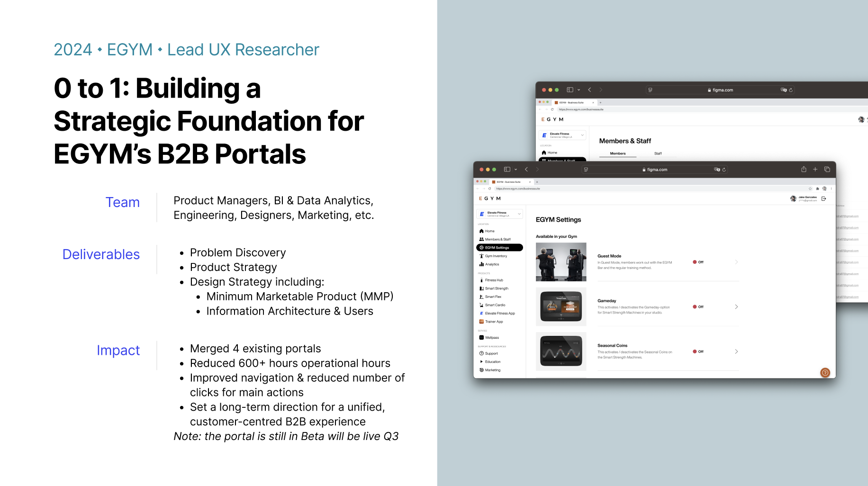Click the EGYM logo in front window
The width and height of the screenshot is (868, 486).
490,198
